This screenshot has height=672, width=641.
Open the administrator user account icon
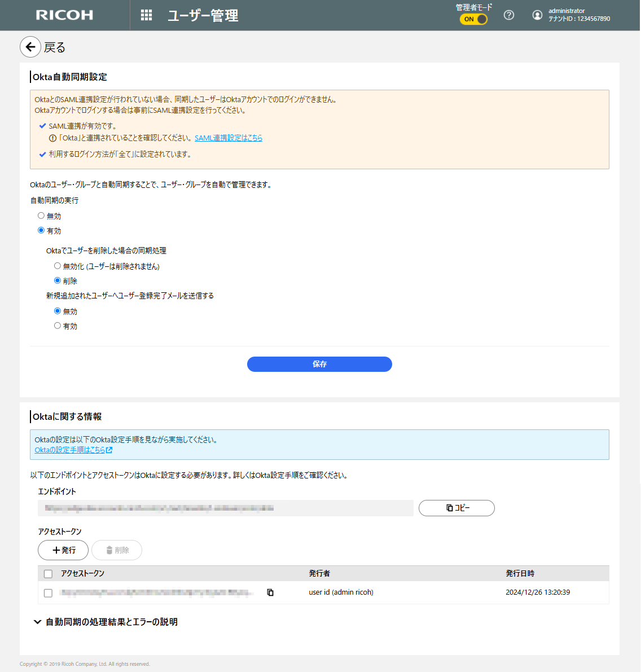[x=537, y=15]
